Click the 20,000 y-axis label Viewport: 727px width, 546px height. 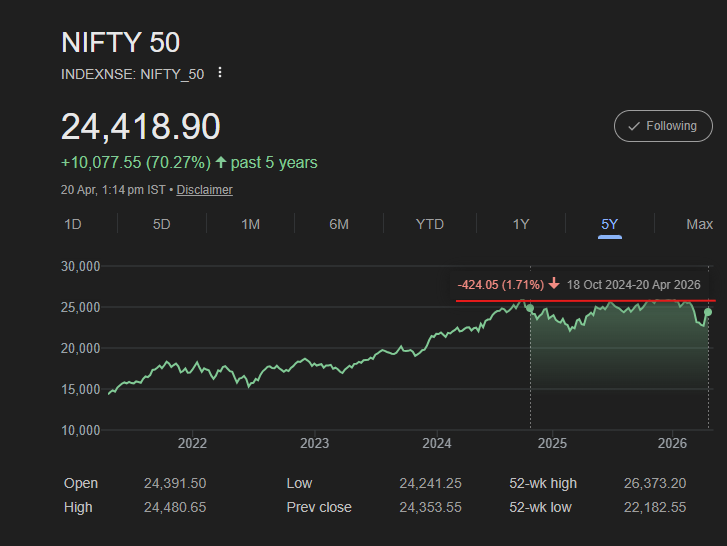click(x=81, y=349)
